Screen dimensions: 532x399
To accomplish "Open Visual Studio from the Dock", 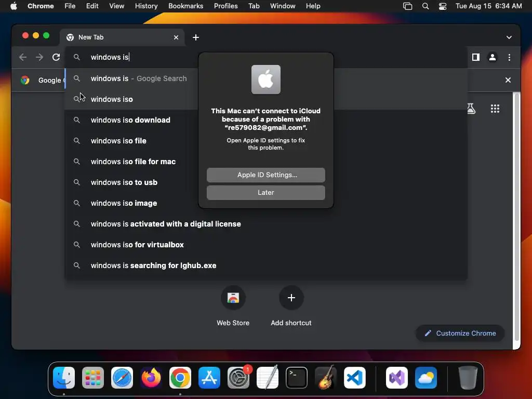I will (396, 378).
